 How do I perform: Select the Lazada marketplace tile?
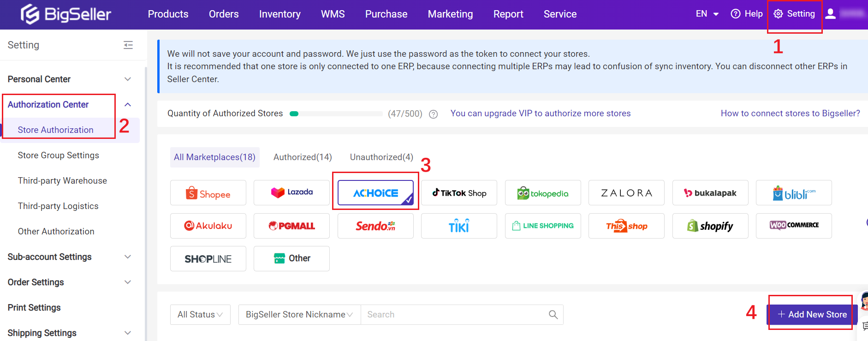tap(291, 193)
